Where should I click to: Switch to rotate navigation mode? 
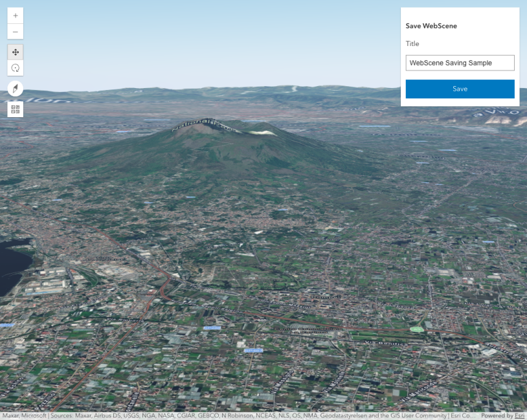click(x=16, y=68)
